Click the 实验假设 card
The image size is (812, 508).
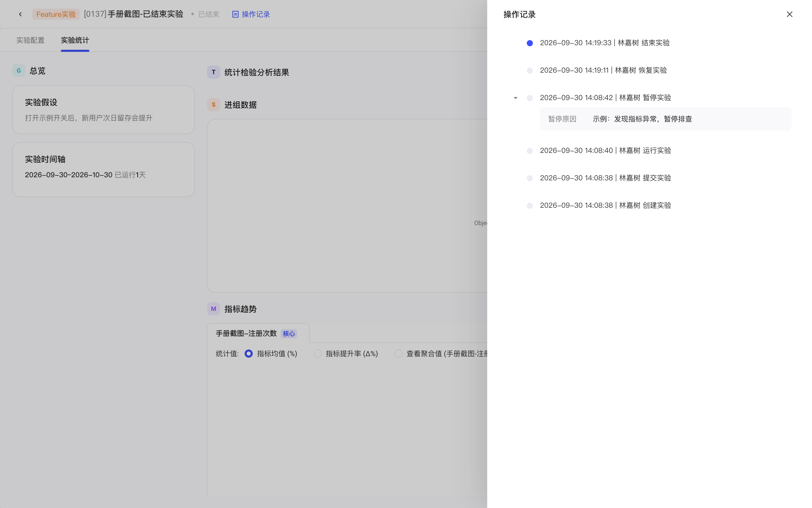pos(103,109)
